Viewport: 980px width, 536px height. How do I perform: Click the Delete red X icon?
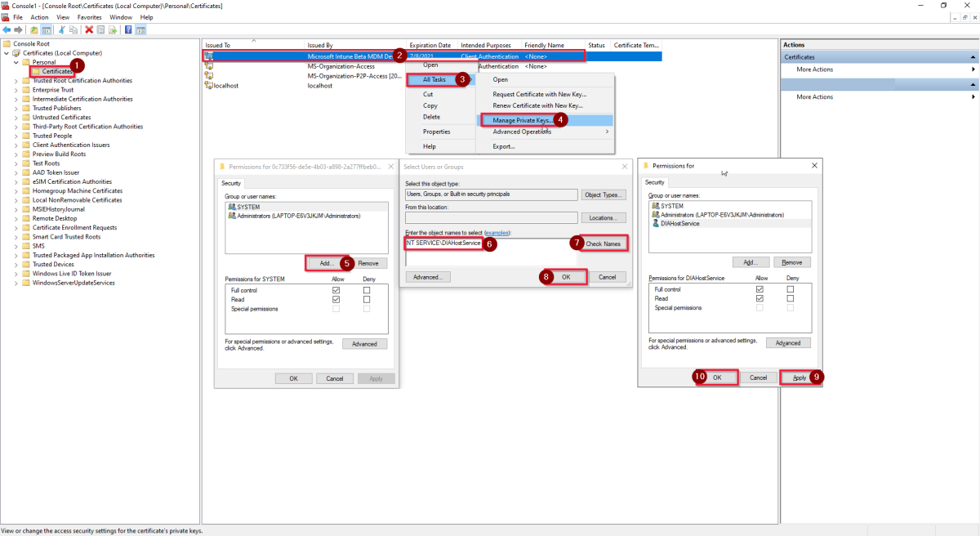(88, 30)
